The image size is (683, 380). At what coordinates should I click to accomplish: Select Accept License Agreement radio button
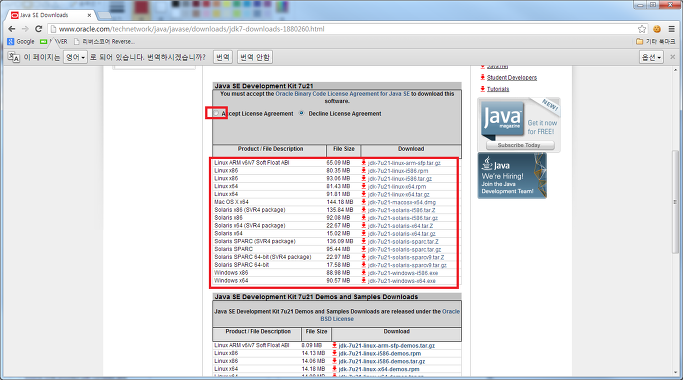216,113
